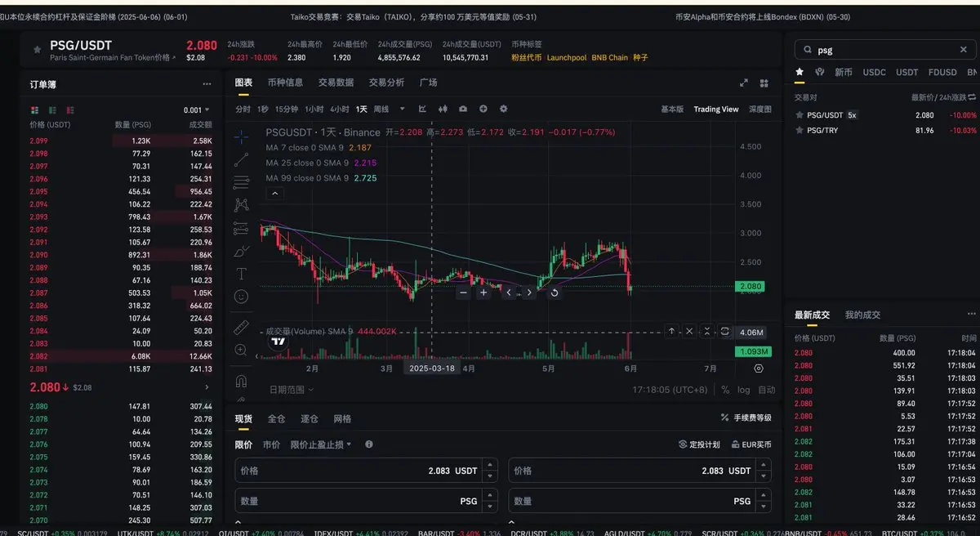Viewport: 980px width, 536px height.
Task: Take a chart snapshot with camera icon
Action: tap(463, 109)
